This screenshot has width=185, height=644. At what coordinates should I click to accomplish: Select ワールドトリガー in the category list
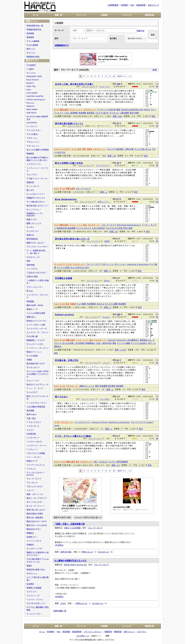click(34, 614)
